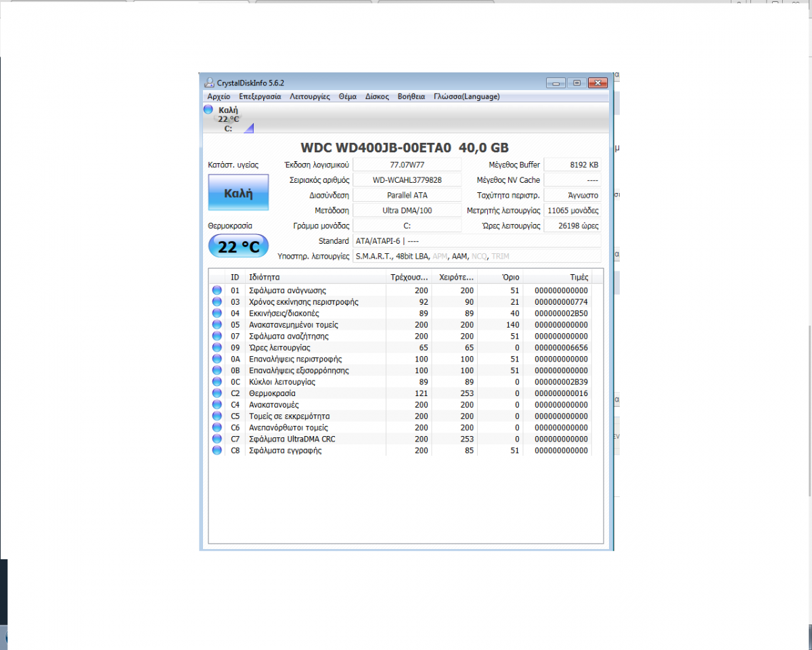Click the buffer size field 8192 KB
This screenshot has height=650, width=812.
[572, 165]
